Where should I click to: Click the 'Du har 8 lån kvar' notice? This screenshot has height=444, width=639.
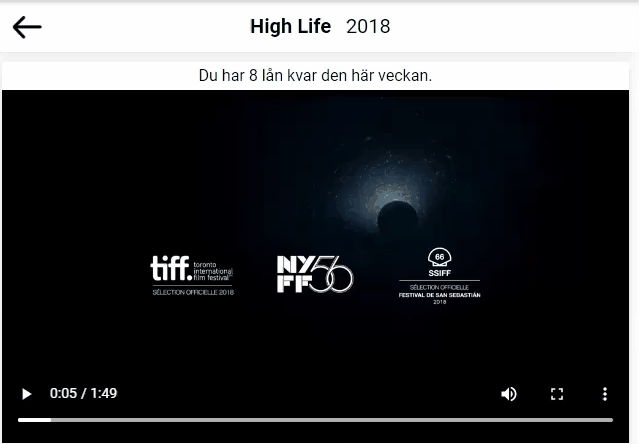click(x=315, y=76)
